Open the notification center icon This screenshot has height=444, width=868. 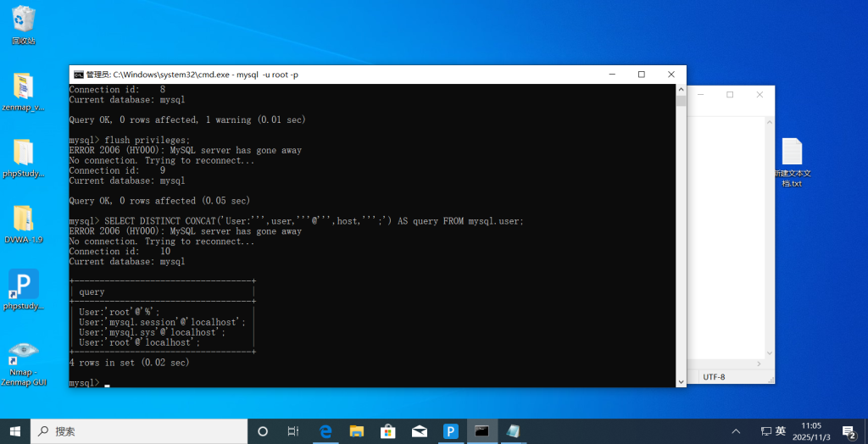[x=848, y=431]
